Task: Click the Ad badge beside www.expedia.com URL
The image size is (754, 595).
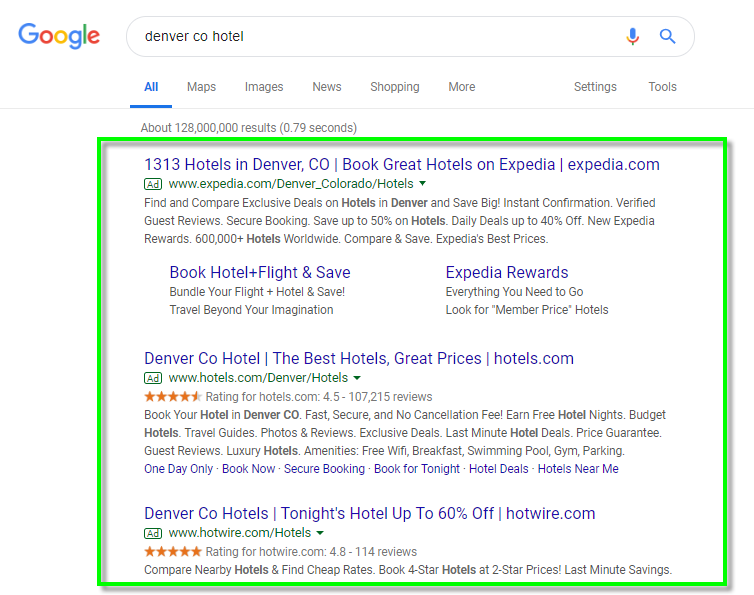Action: pos(153,184)
